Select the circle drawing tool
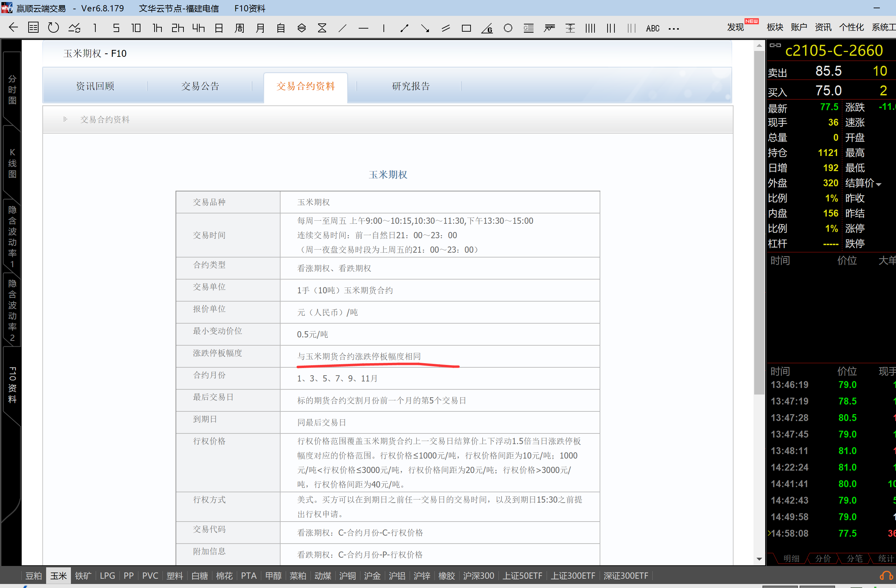Viewport: 896px width, 588px height. (507, 28)
